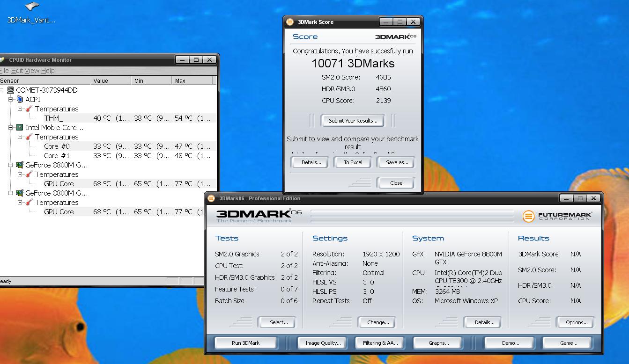Image resolution: width=629 pixels, height=364 pixels.
Task: Open Graphs tool
Action: click(438, 343)
